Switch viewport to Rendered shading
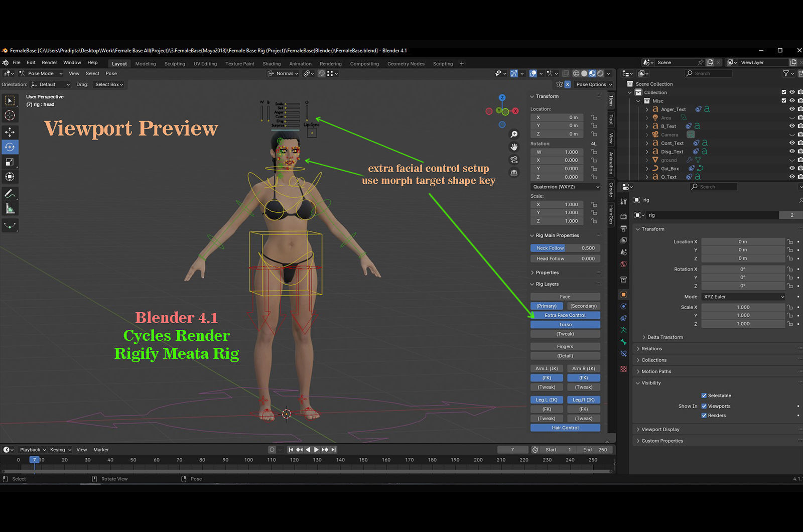This screenshot has width=803, height=532. pos(600,74)
